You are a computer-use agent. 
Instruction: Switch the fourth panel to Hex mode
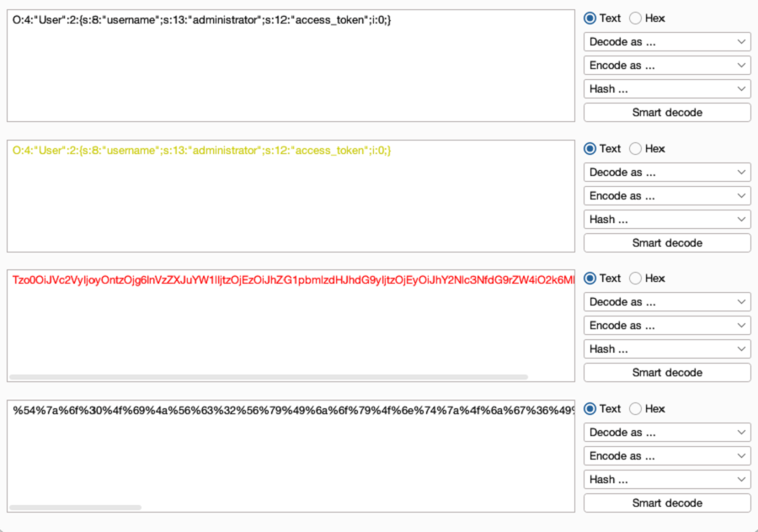(633, 408)
